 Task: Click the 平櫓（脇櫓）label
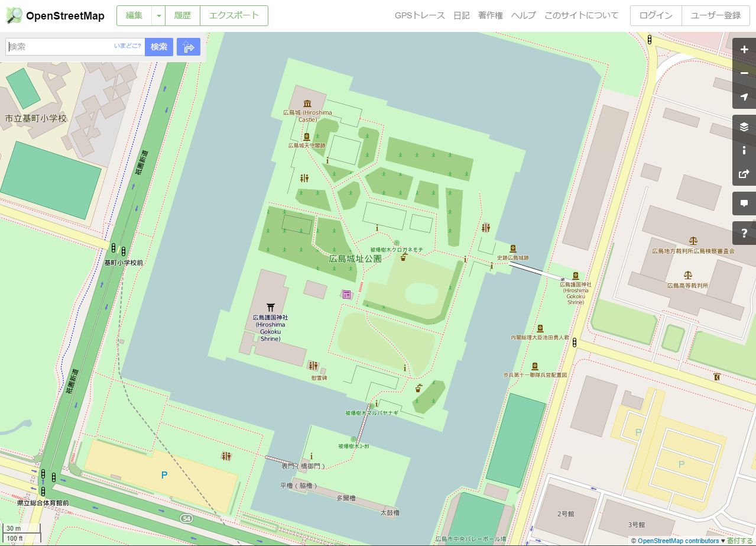299,486
